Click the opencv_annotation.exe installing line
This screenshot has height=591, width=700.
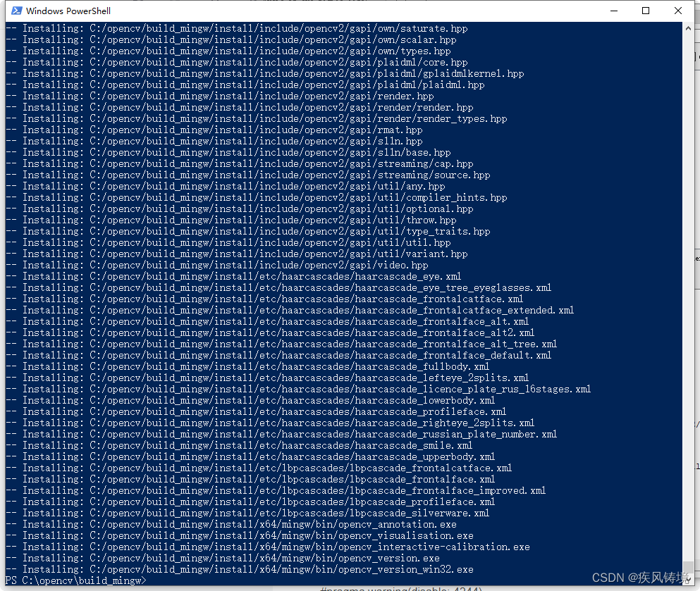pos(231,525)
